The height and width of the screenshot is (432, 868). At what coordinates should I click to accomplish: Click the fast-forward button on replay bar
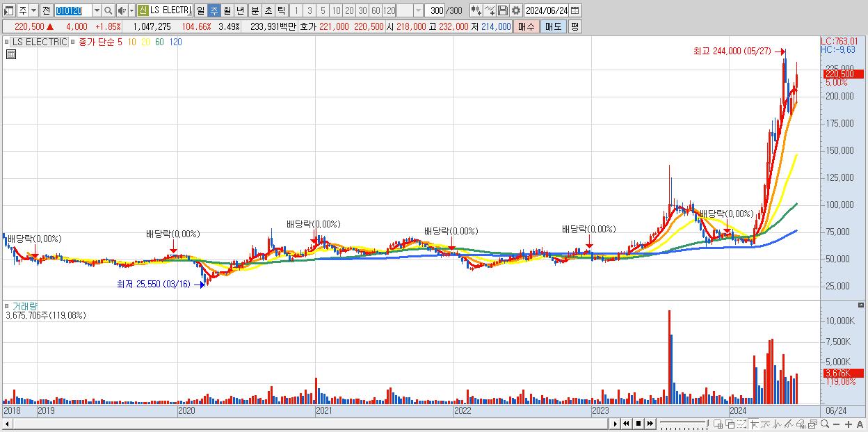pyautogui.click(x=650, y=424)
